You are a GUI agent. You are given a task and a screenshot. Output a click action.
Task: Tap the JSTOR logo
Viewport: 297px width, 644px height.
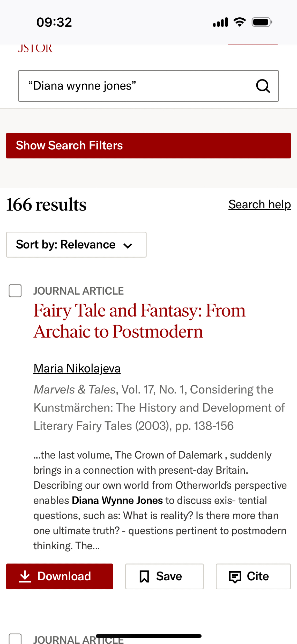(x=35, y=49)
